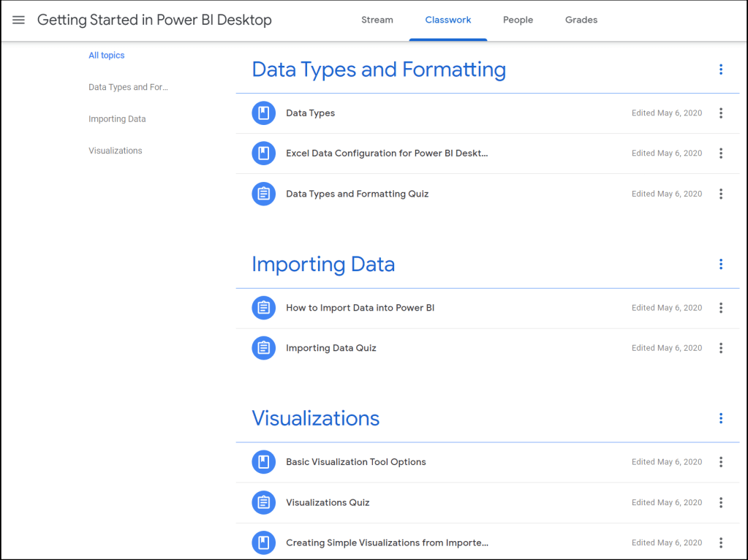Switch to the Grades tab
748x560 pixels.
[581, 20]
